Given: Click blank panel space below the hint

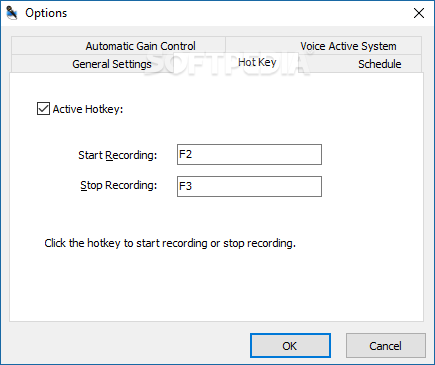Looking at the screenshot, I should [x=217, y=287].
